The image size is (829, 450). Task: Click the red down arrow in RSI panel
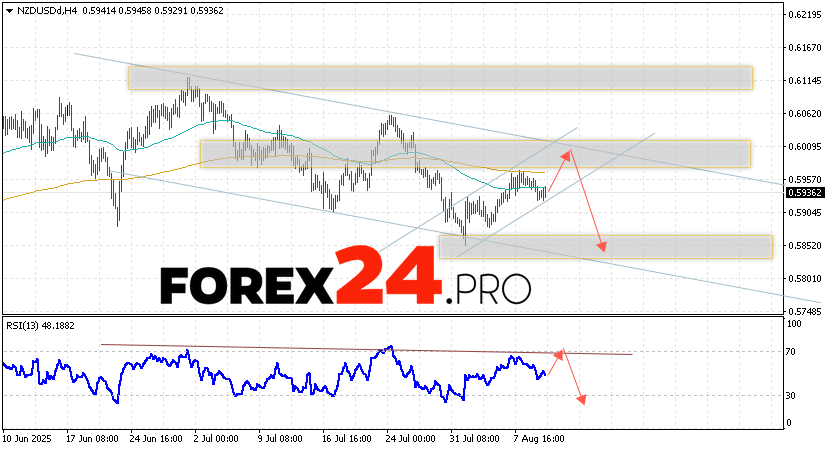tap(572, 379)
